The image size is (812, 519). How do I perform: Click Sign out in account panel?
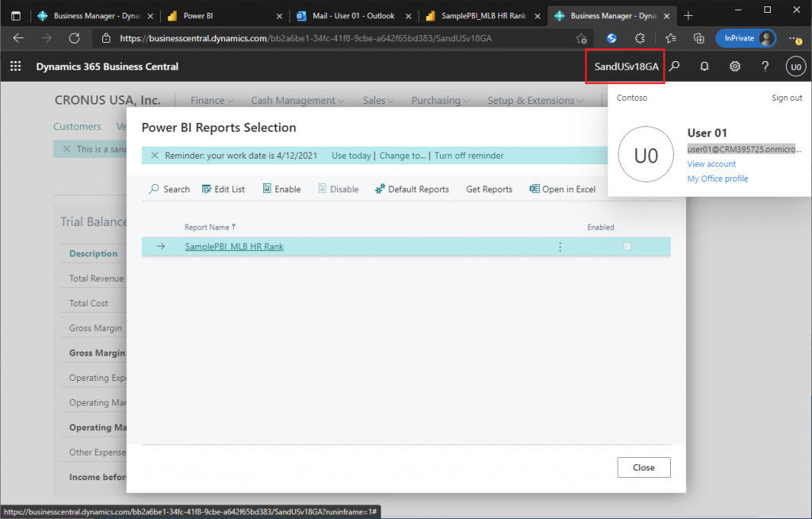(x=787, y=98)
